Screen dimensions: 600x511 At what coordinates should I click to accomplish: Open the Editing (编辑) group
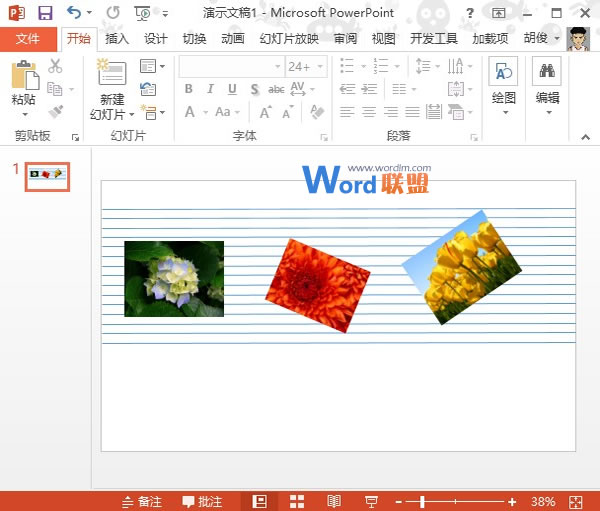(547, 87)
